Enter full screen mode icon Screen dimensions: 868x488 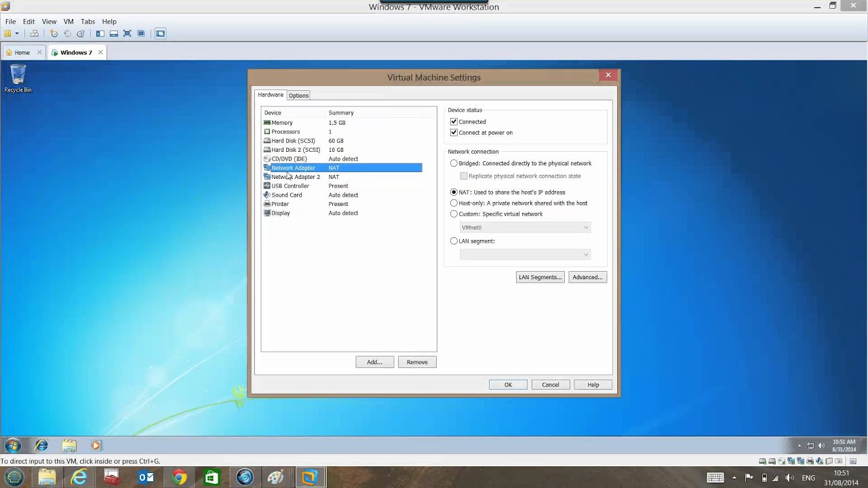pyautogui.click(x=127, y=33)
